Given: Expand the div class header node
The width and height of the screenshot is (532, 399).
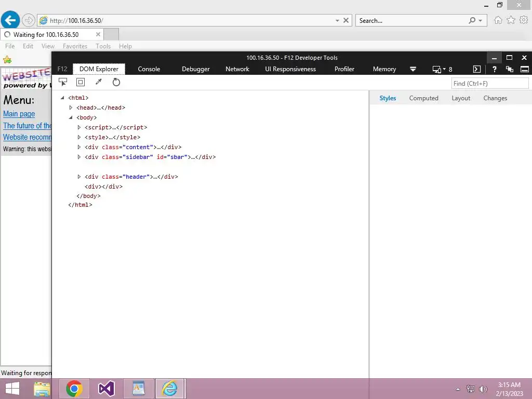Looking at the screenshot, I should click(79, 177).
